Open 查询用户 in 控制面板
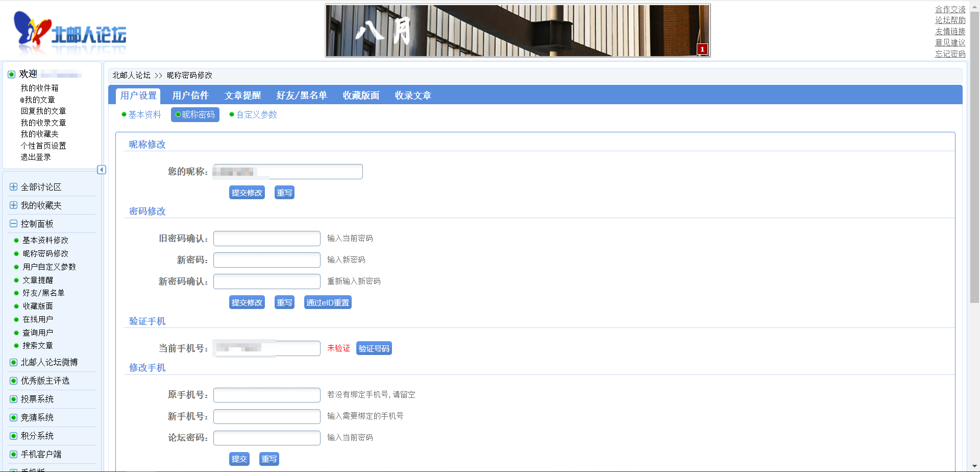Screen dimensions: 980x472 click(x=38, y=333)
